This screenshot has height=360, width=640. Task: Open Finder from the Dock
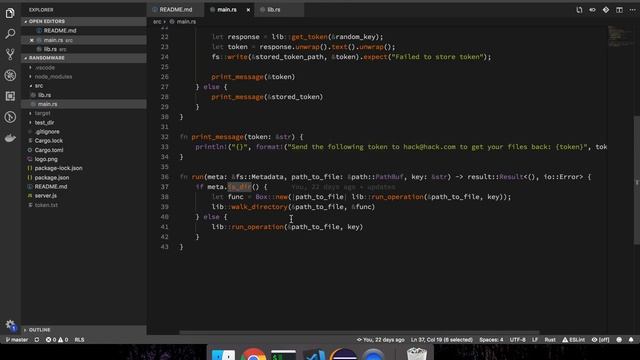(223, 354)
